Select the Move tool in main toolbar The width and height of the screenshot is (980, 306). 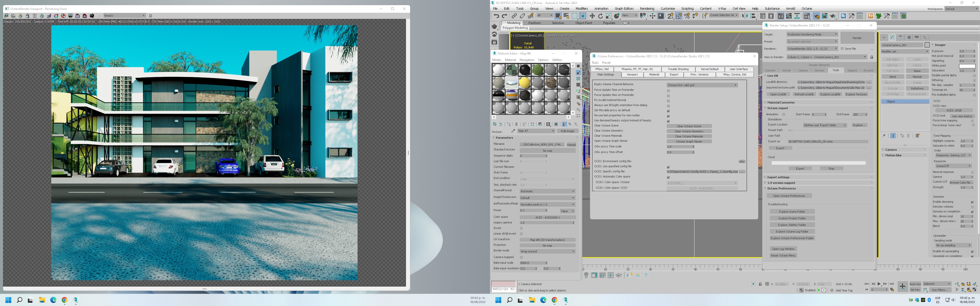(592, 16)
